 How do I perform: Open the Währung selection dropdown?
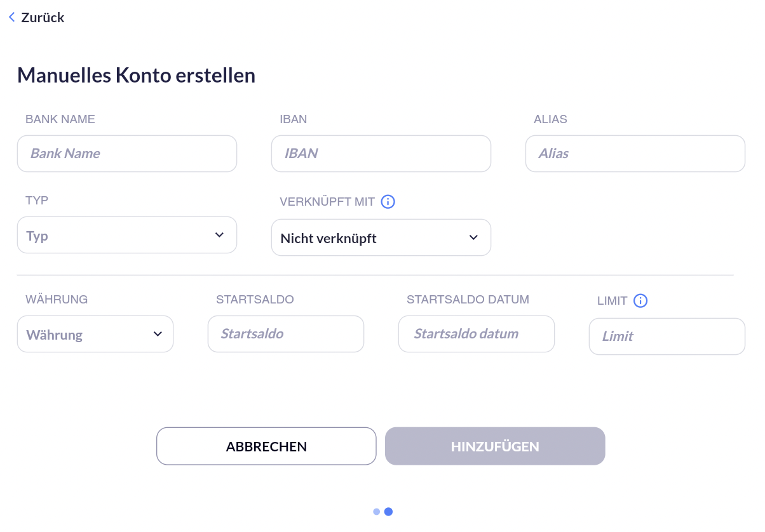coord(95,334)
